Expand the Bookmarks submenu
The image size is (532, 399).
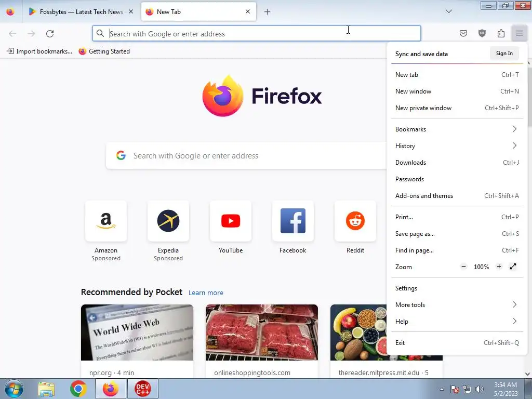tap(457, 129)
